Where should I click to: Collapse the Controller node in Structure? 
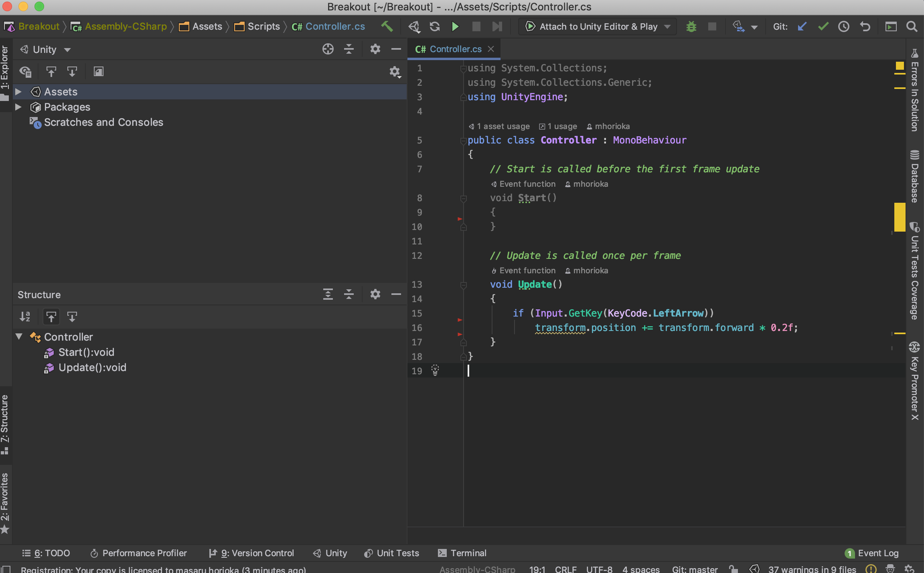coord(19,337)
